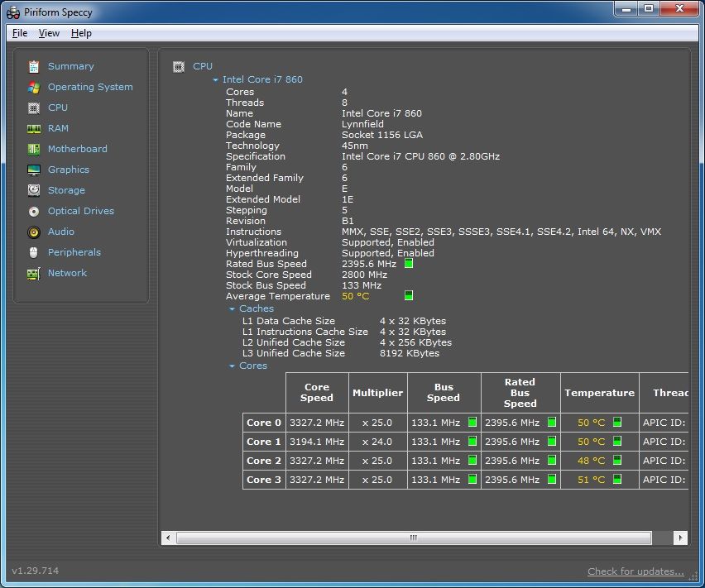Click the Core 1 multiplier value x 24.0
The height and width of the screenshot is (588, 705).
(377, 442)
